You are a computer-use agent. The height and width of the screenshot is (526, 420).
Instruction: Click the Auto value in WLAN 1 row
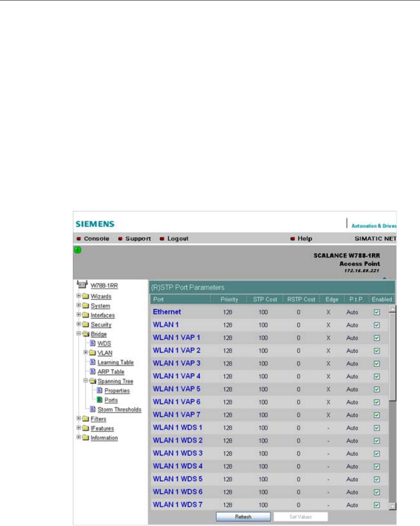pyautogui.click(x=352, y=325)
